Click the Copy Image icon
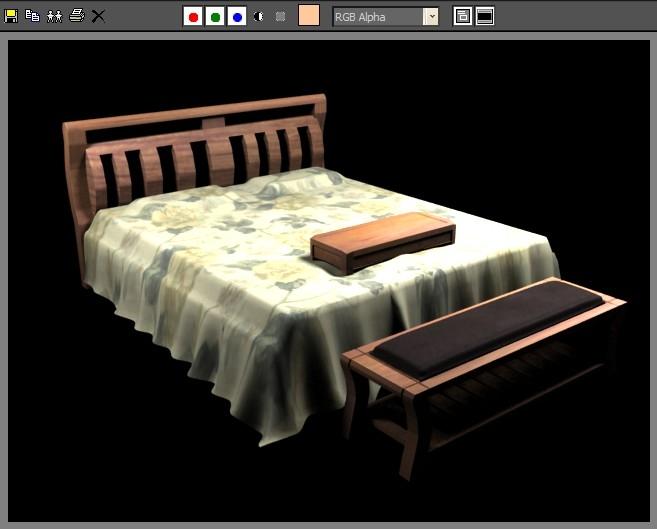The width and height of the screenshot is (657, 529). pos(33,16)
